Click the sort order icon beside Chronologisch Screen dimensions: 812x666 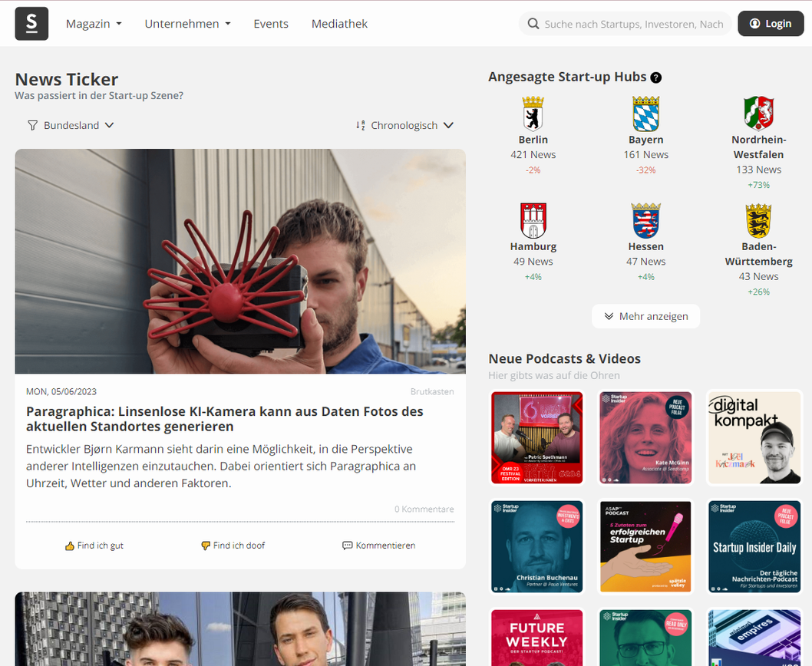[361, 125]
